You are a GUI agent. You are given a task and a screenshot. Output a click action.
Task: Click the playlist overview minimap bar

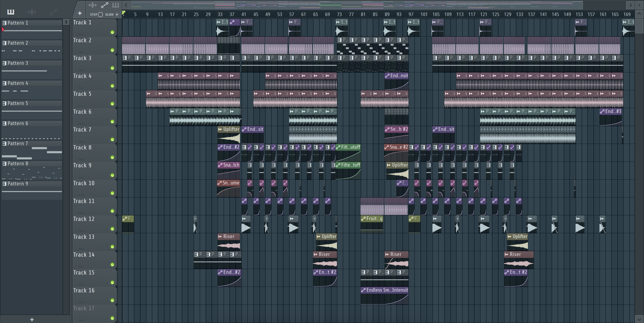pyautogui.click(x=357, y=5)
